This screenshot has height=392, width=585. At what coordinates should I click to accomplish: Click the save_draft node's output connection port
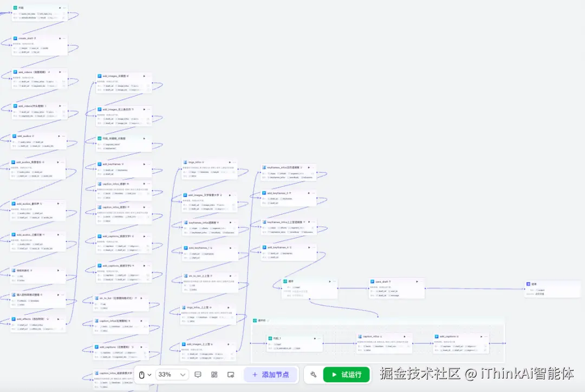425,288
